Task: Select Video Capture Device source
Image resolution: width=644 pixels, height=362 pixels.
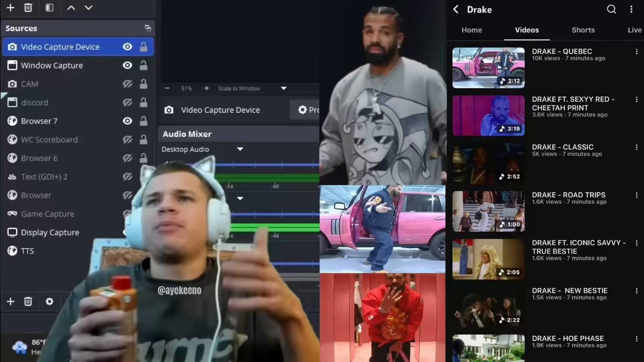Action: pyautogui.click(x=78, y=47)
